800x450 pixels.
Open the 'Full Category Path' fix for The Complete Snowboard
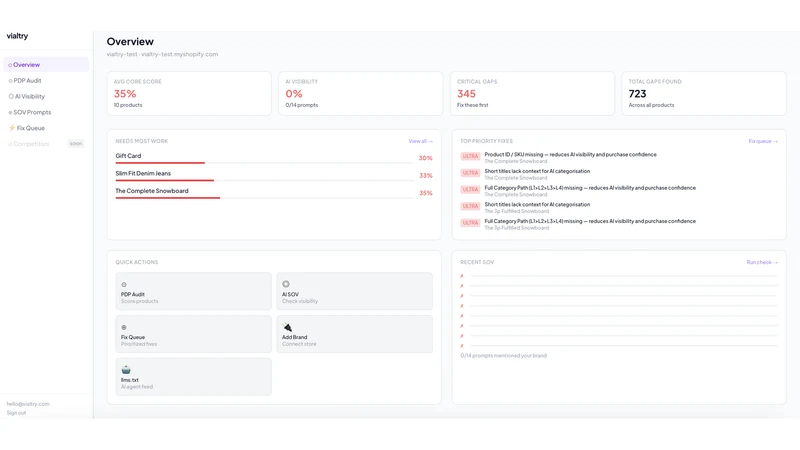[590, 188]
